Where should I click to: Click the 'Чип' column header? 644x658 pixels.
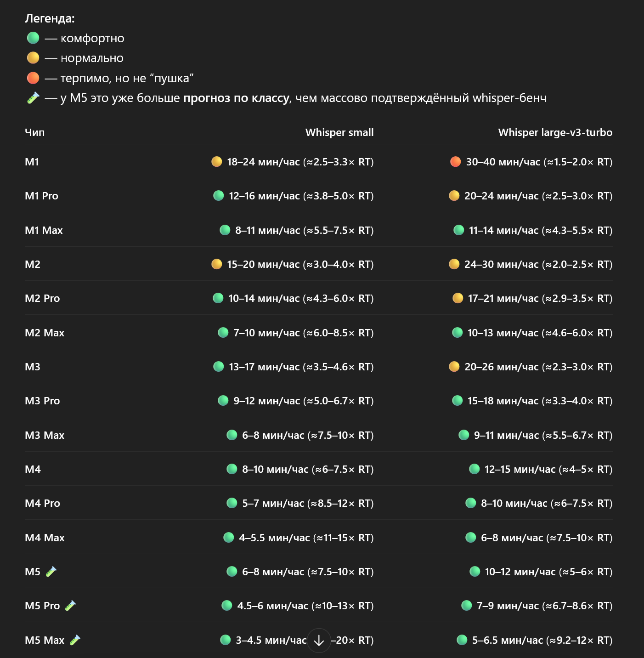click(35, 132)
